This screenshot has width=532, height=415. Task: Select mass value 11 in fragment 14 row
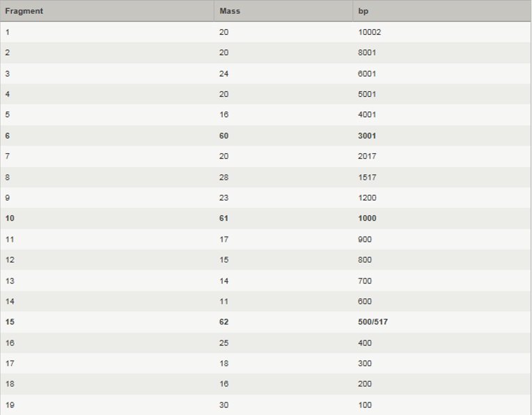224,302
